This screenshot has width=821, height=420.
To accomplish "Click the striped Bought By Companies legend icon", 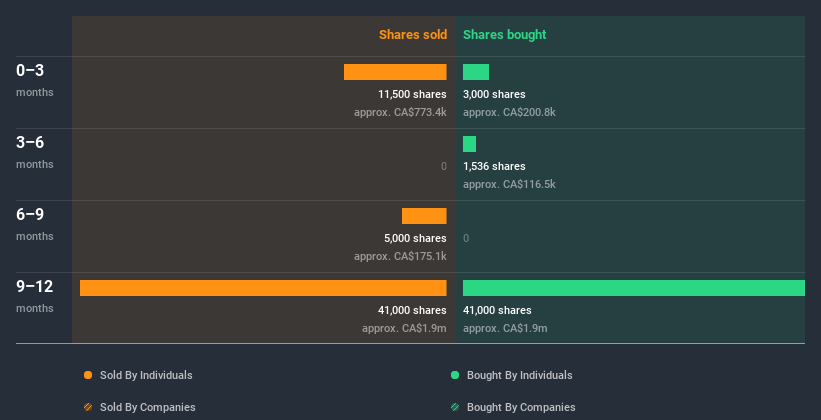I will click(x=455, y=407).
